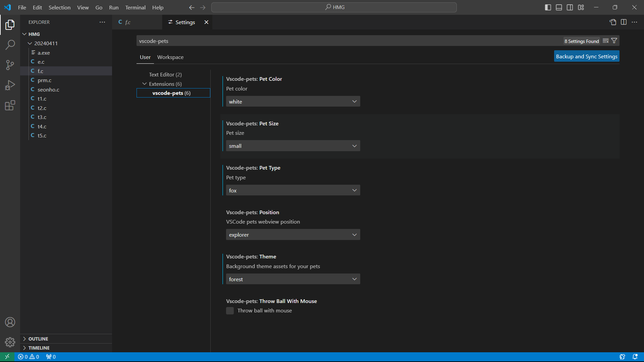Toggle panel layout icon

pyautogui.click(x=559, y=7)
